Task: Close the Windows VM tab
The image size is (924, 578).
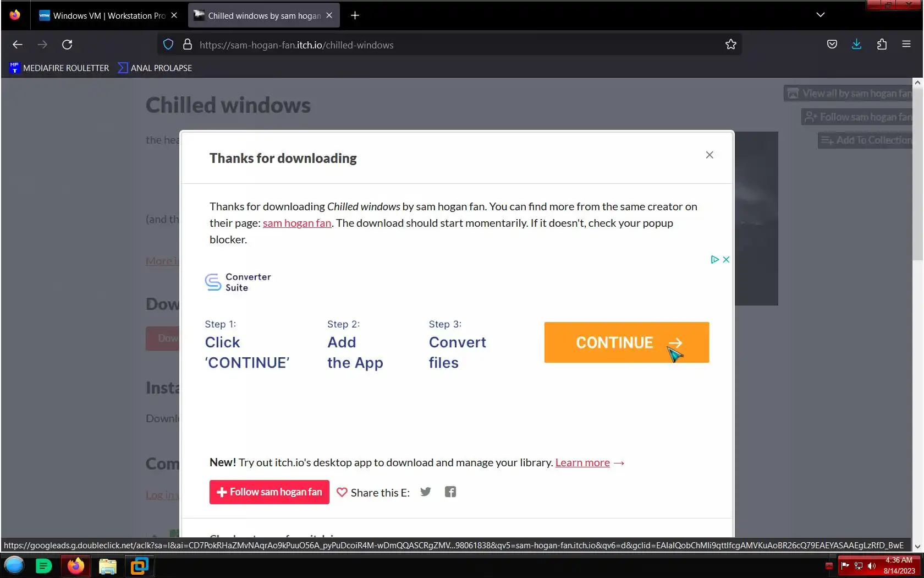Action: tap(174, 15)
